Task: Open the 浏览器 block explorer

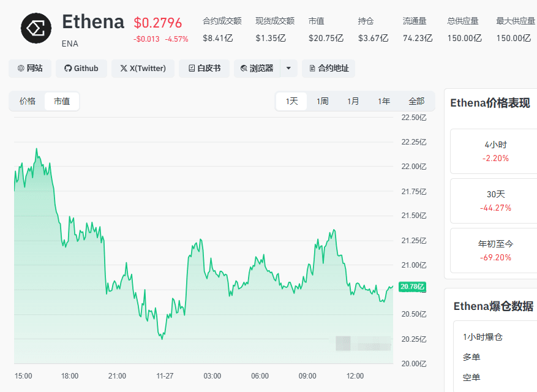Action: click(258, 69)
